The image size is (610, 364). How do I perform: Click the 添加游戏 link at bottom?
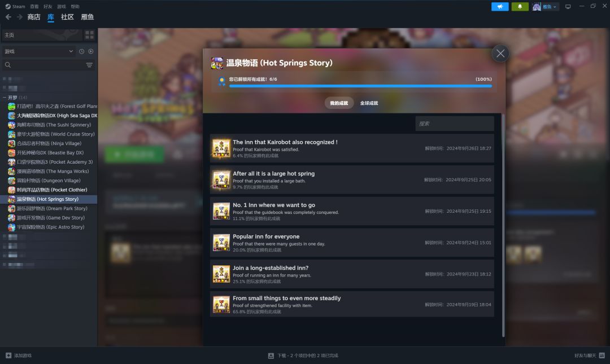click(x=23, y=356)
